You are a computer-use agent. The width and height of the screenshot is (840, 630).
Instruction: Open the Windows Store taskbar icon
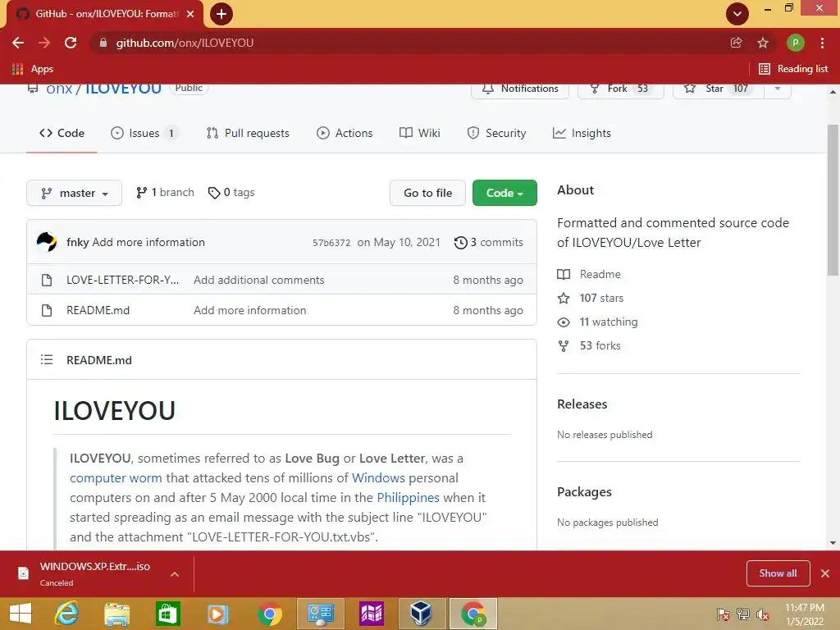coord(167,614)
